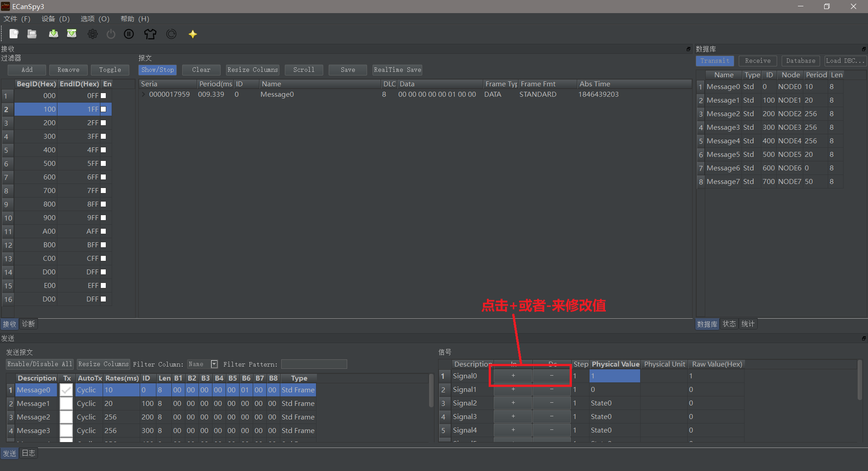Enable filter row 200 to 2FF checkbox
The height and width of the screenshot is (471, 868).
[x=103, y=123]
